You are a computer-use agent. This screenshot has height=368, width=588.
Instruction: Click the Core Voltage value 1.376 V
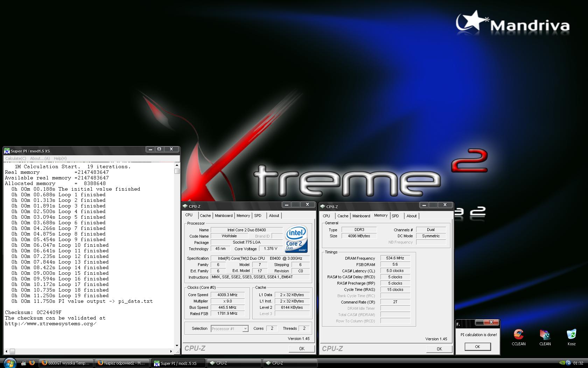coord(271,249)
